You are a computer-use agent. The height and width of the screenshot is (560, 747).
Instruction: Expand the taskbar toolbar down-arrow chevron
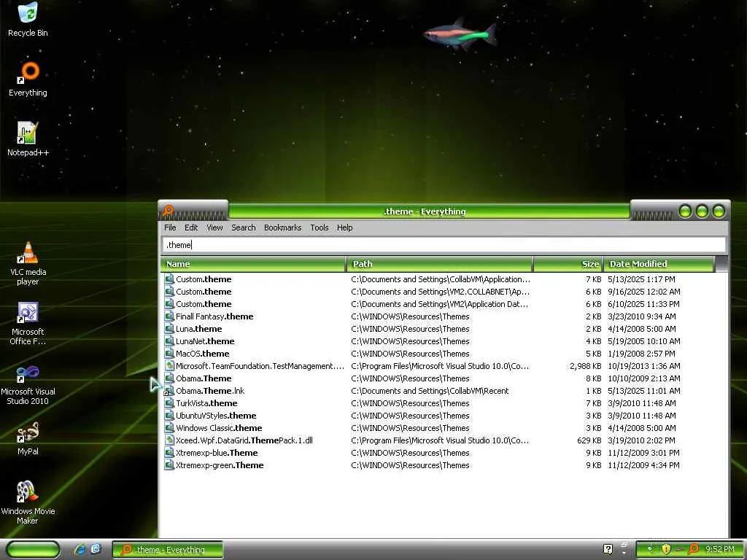(x=624, y=552)
